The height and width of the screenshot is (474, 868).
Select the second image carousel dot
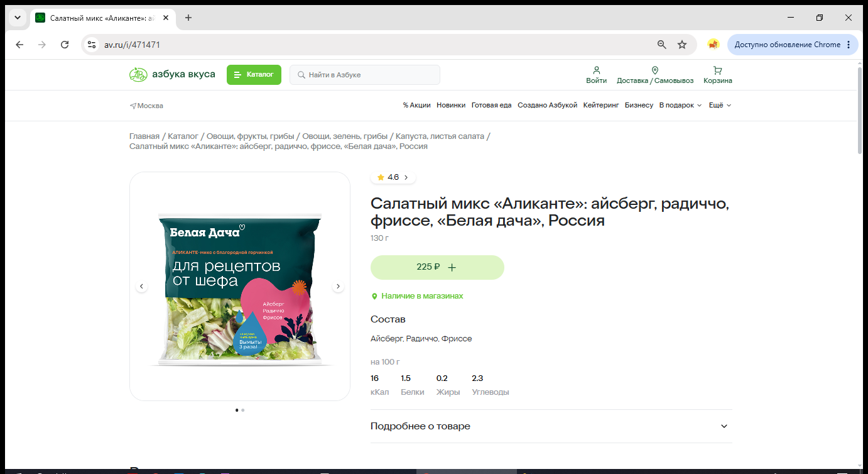243,410
